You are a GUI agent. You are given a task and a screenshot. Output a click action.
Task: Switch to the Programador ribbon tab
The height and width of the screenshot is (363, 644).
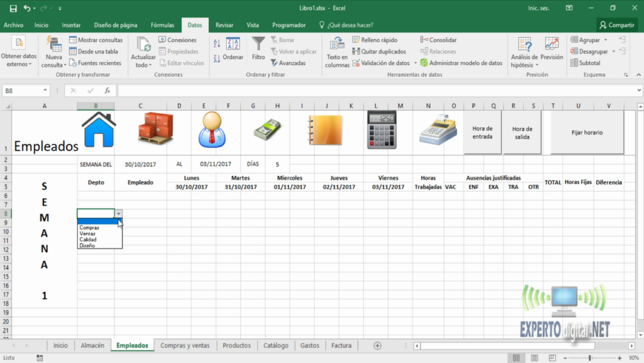pos(289,25)
